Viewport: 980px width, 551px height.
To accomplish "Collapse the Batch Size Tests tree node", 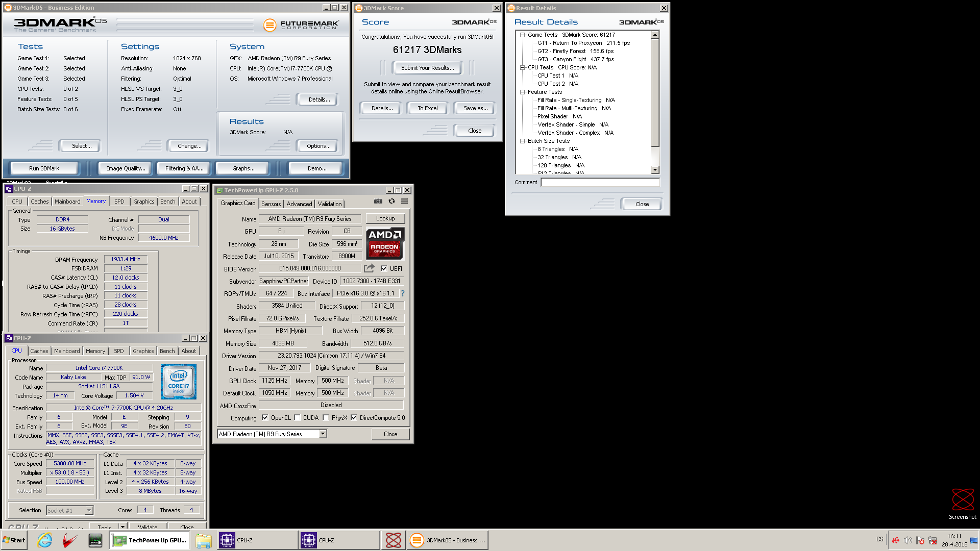I will [522, 141].
